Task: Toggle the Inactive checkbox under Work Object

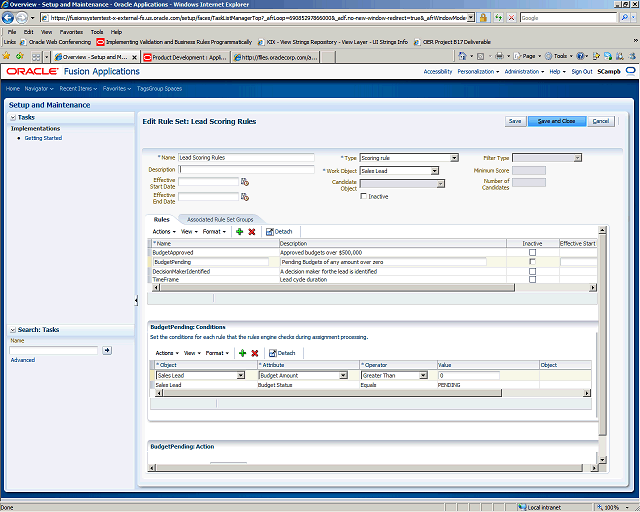Action: pos(363,196)
